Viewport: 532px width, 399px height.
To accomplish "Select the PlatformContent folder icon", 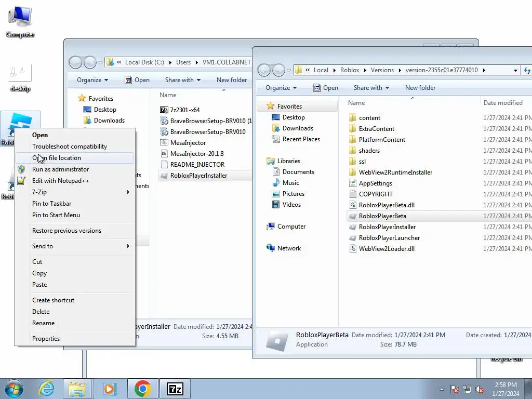I will click(x=353, y=139).
